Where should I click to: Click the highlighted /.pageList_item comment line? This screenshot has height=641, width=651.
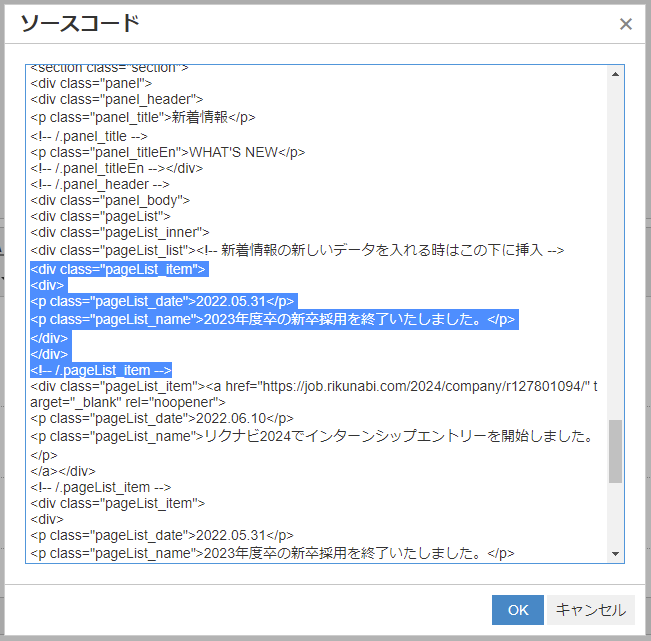coord(101,370)
